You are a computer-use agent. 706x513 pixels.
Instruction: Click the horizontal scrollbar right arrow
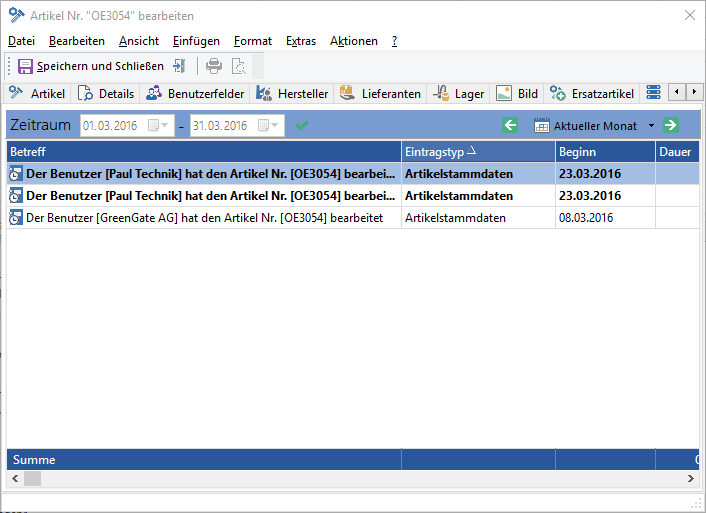tap(691, 478)
